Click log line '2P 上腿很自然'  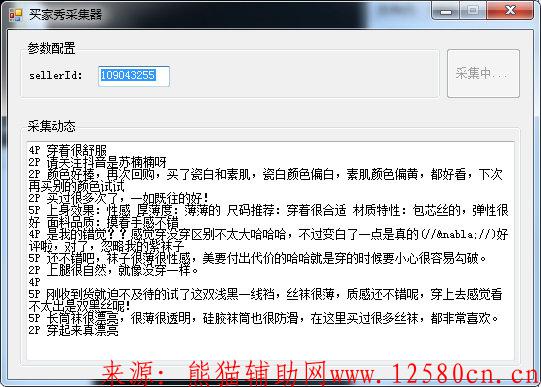click(x=114, y=270)
